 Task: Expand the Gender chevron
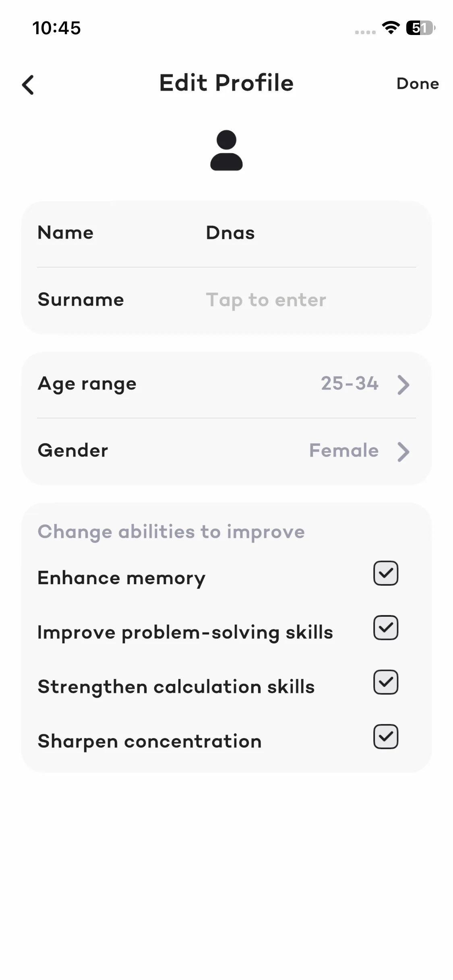pos(403,451)
